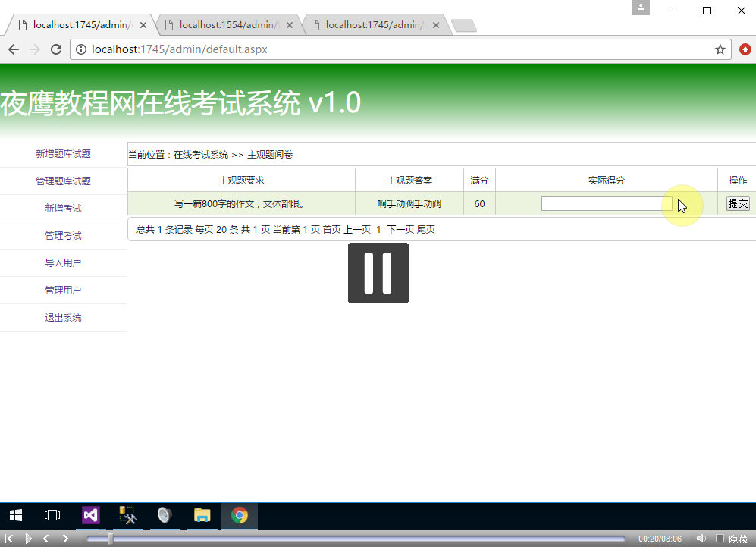Open File Explorer from the taskbar

(x=202, y=515)
